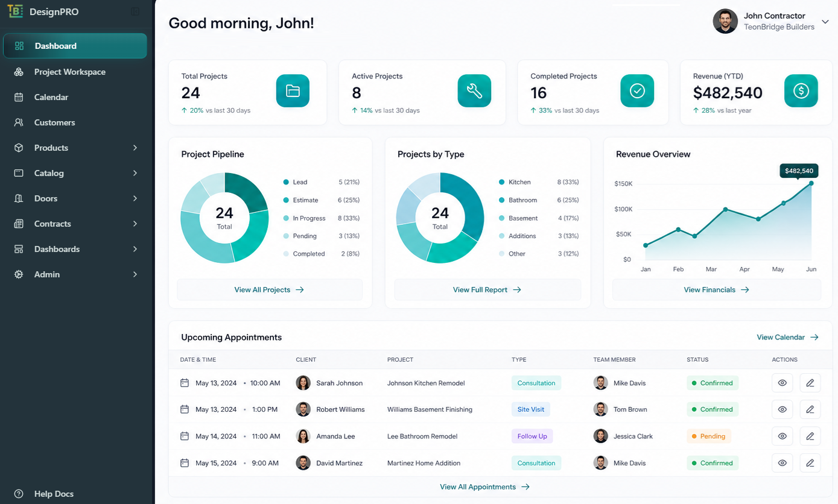
Task: Click View Full Report button
Action: (487, 290)
